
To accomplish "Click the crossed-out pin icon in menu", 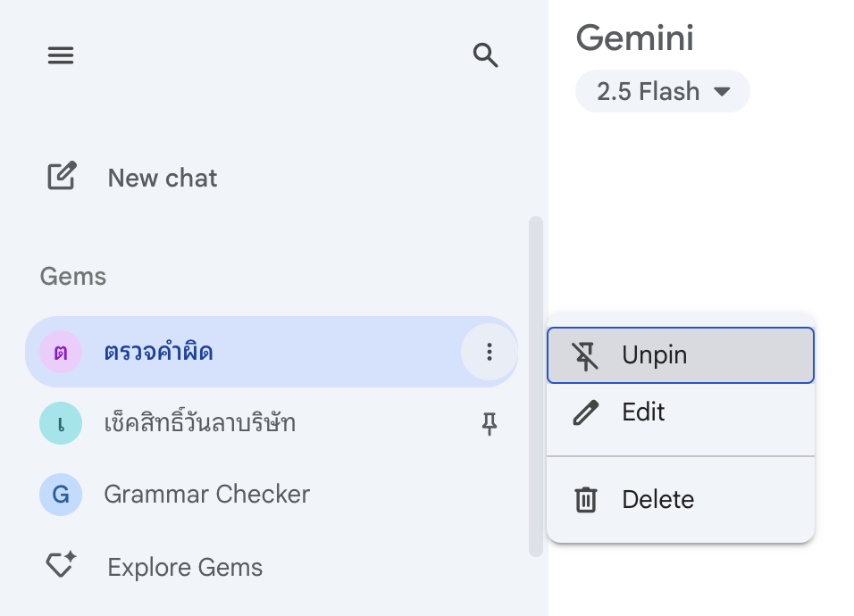I will (586, 355).
